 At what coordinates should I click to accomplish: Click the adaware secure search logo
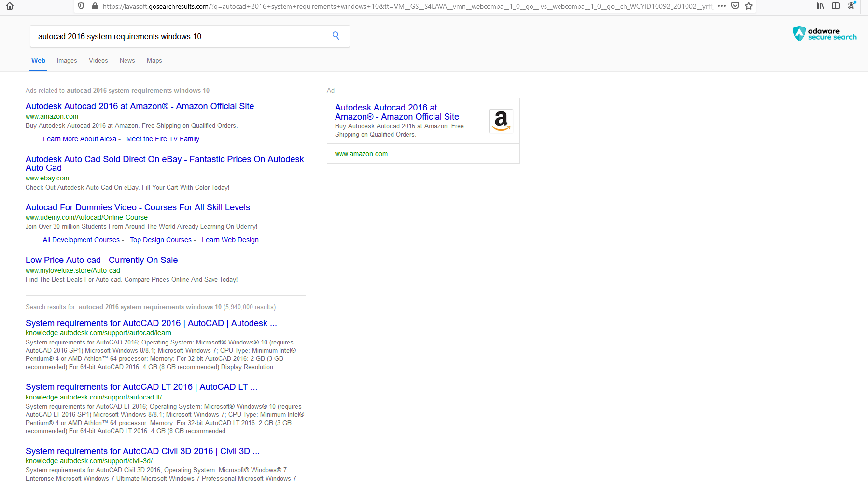point(825,34)
